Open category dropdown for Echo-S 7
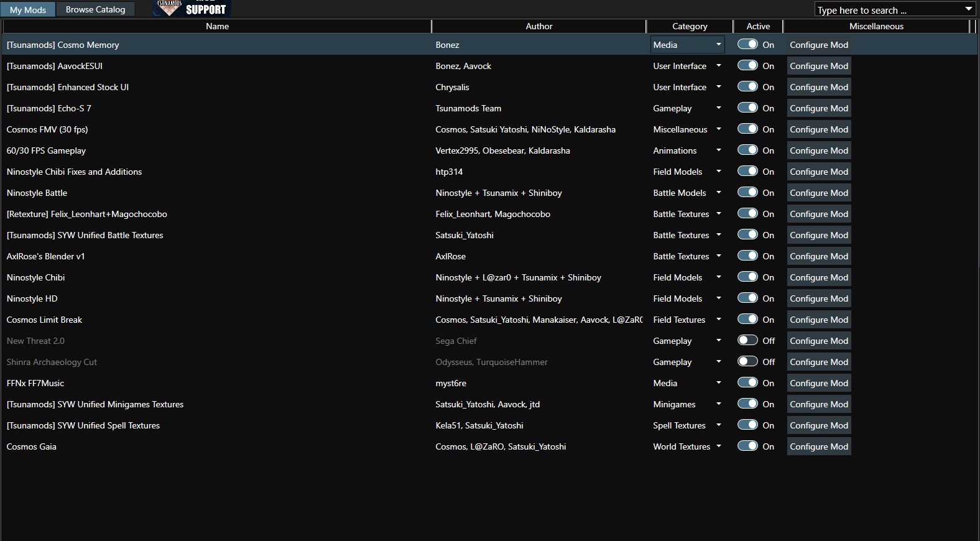The image size is (980, 541). (688, 108)
